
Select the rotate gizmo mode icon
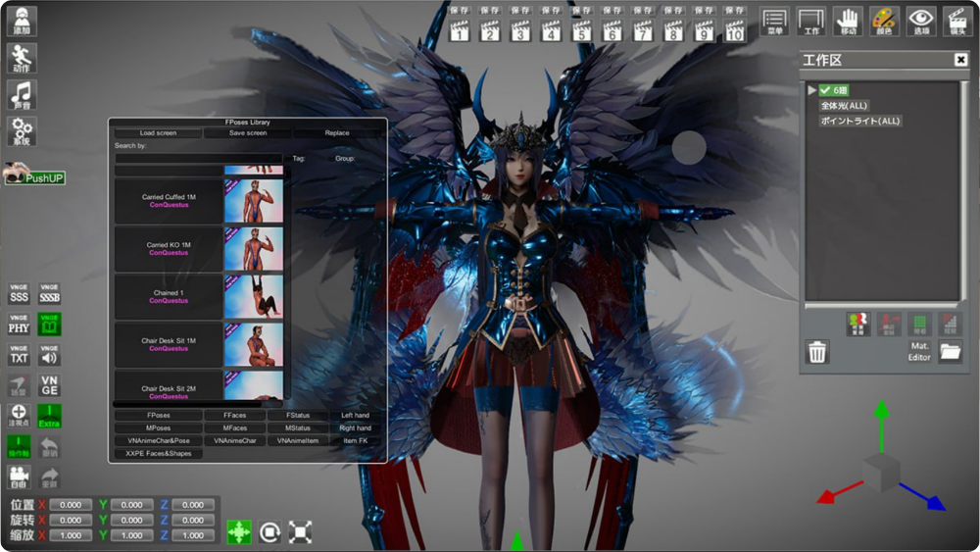(269, 532)
